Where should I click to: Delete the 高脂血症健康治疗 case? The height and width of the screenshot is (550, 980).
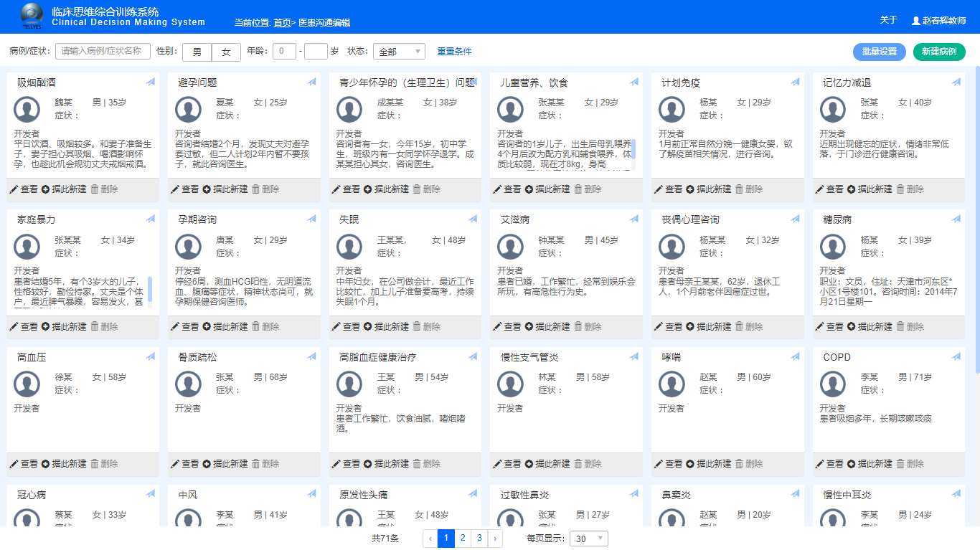click(427, 464)
